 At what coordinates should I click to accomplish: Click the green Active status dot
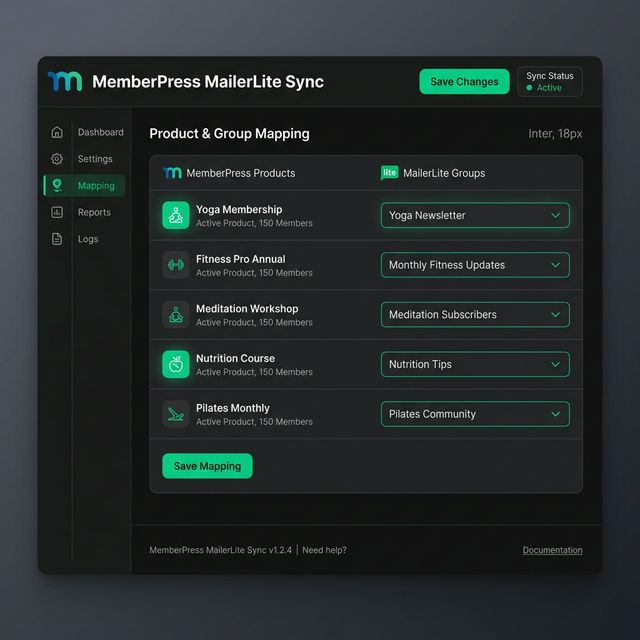pos(529,88)
